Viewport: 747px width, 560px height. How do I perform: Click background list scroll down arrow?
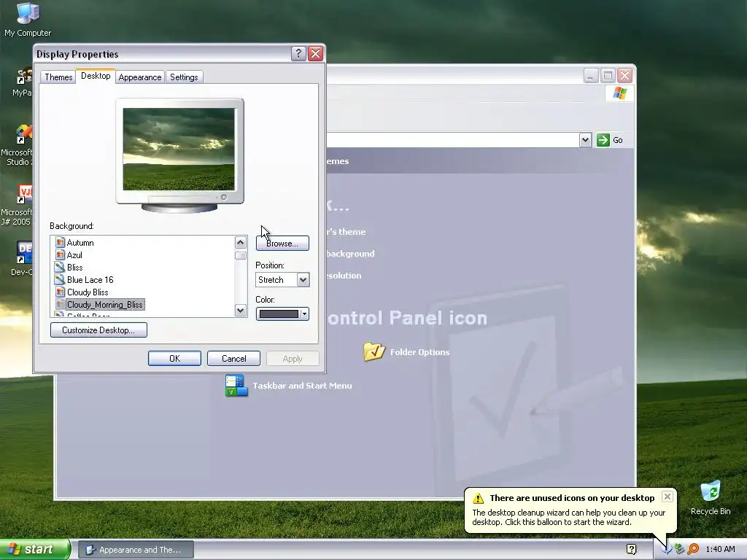(241, 311)
